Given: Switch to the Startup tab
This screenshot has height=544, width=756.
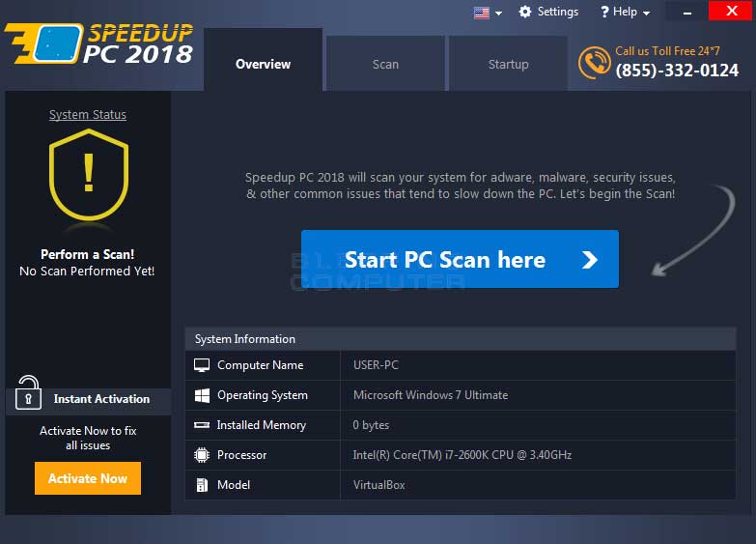Looking at the screenshot, I should (508, 64).
